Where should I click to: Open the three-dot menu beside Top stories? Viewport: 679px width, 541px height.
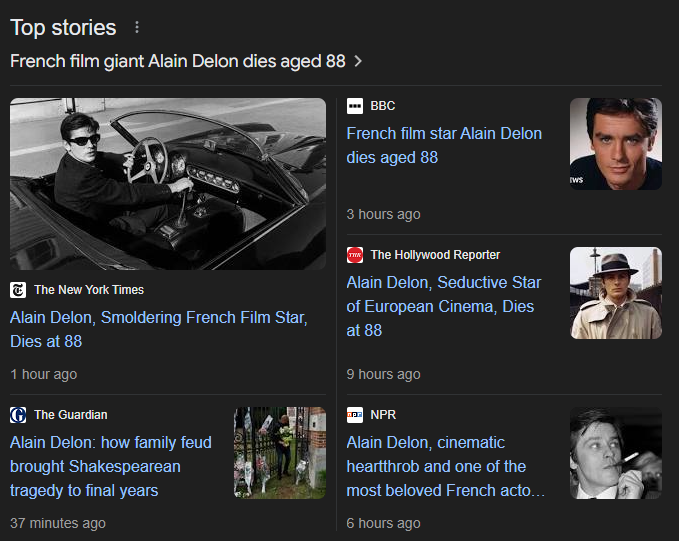(137, 28)
